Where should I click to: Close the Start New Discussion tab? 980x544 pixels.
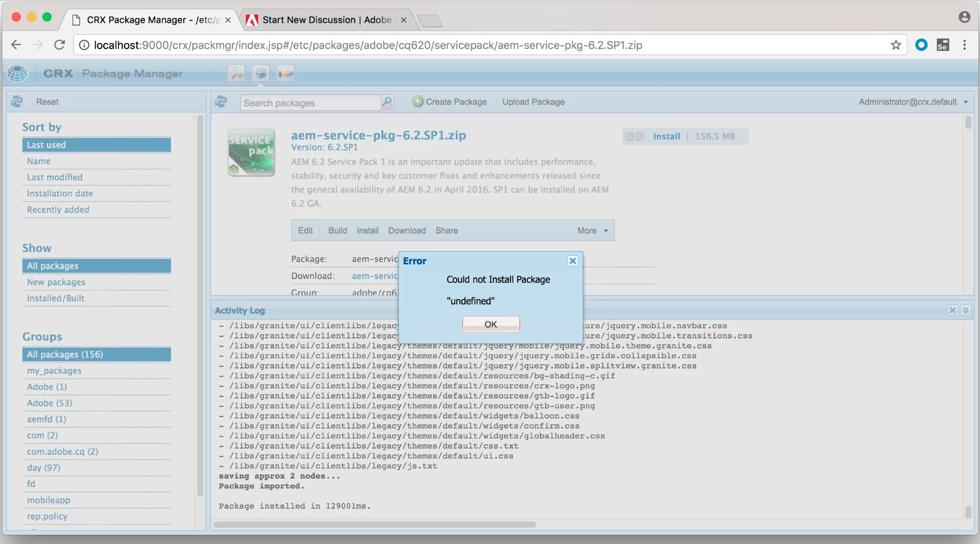[x=403, y=20]
